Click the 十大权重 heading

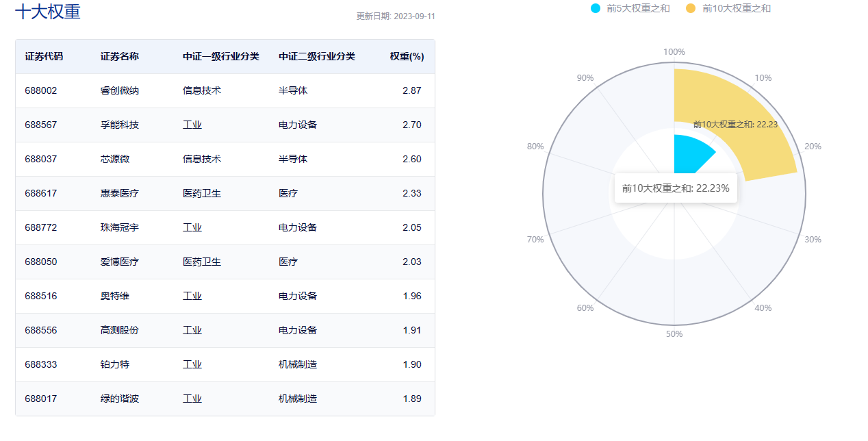48,11
